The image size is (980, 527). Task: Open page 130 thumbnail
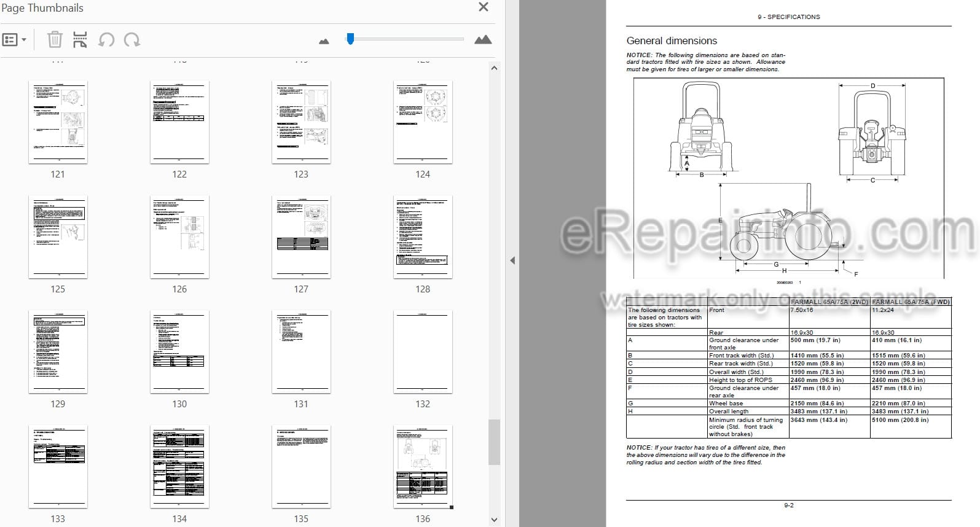click(179, 352)
